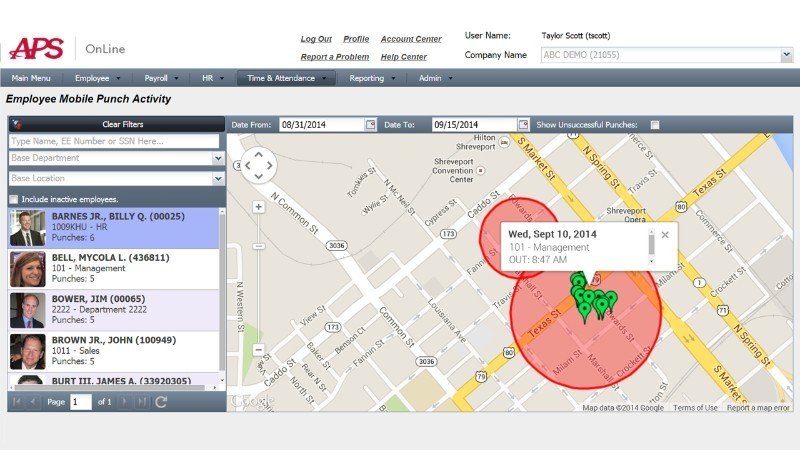Click the Shreveport Convention Center marker
Viewport: 800px width, 450px height.
click(480, 170)
